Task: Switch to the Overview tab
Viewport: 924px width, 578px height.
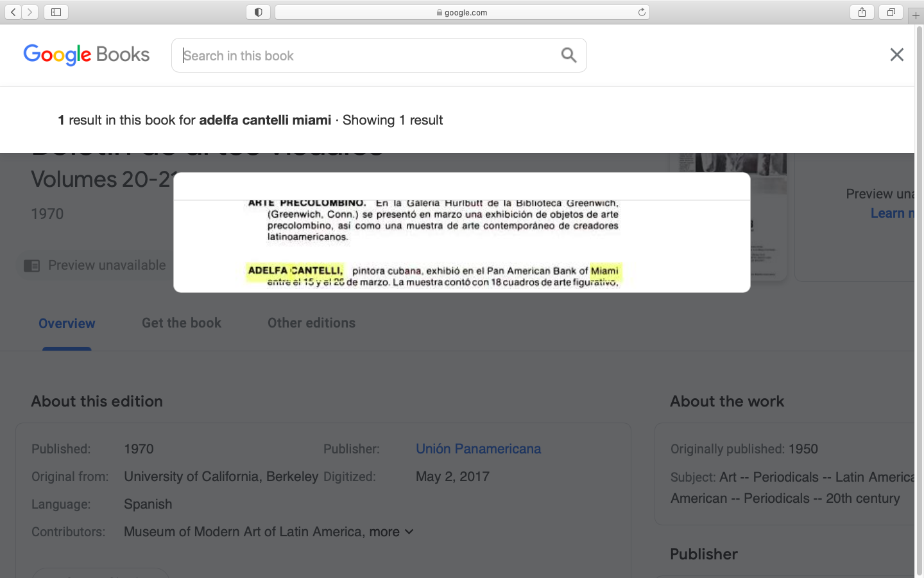Action: click(67, 324)
